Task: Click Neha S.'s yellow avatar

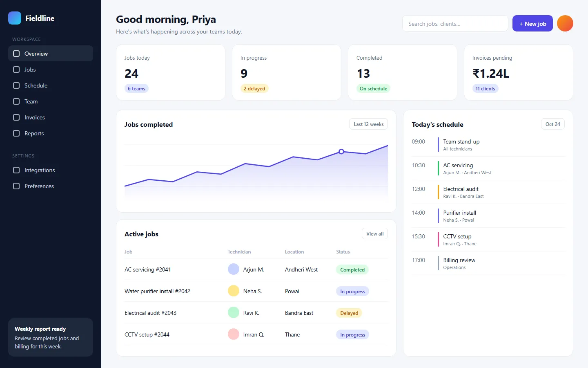Action: 234,291
